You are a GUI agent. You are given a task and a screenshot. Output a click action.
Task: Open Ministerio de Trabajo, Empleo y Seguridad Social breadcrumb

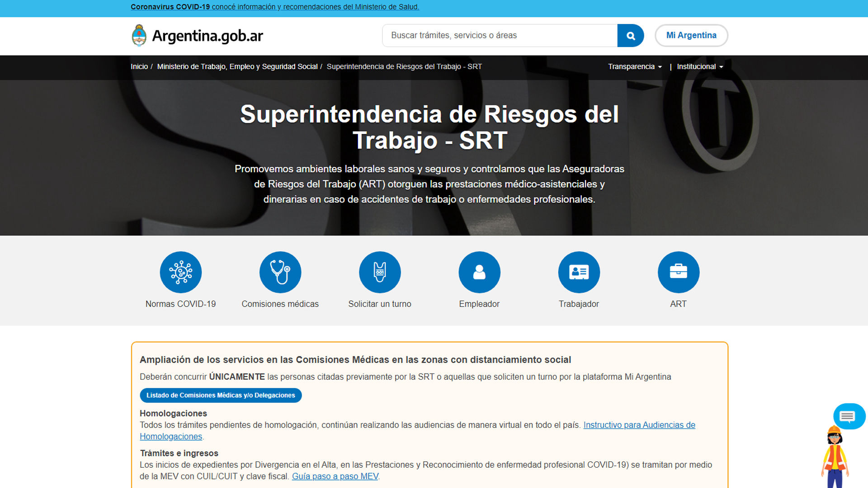pyautogui.click(x=237, y=66)
